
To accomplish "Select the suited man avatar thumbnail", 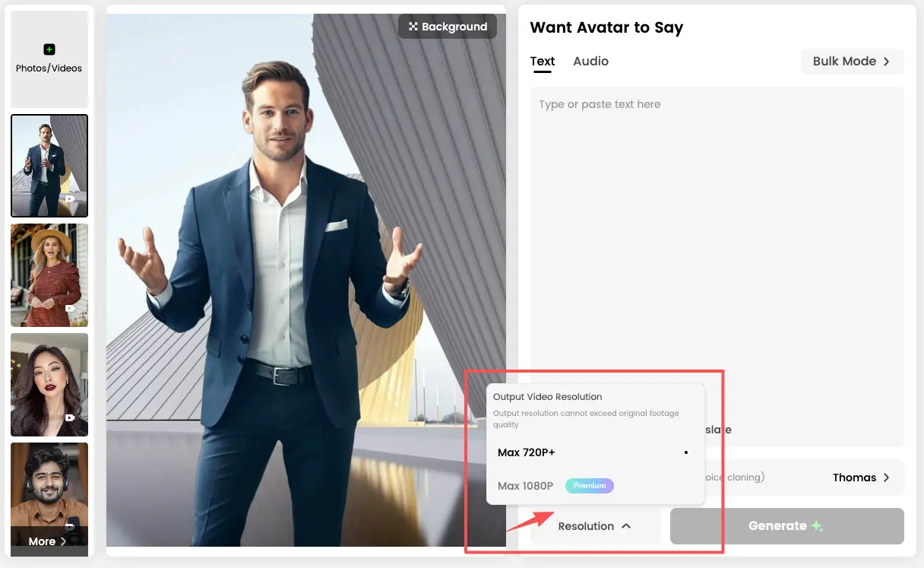I will point(49,166).
